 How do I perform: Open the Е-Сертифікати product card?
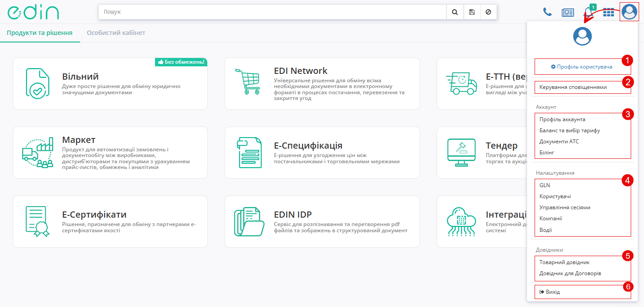point(110,222)
